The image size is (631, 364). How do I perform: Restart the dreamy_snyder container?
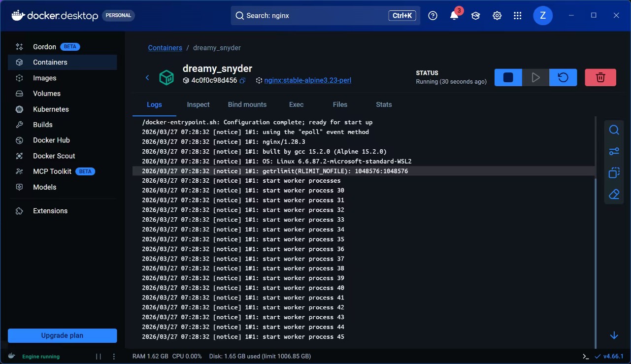563,77
